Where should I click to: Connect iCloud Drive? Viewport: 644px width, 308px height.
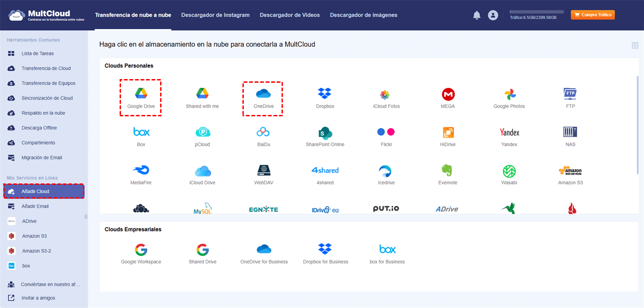(202, 175)
